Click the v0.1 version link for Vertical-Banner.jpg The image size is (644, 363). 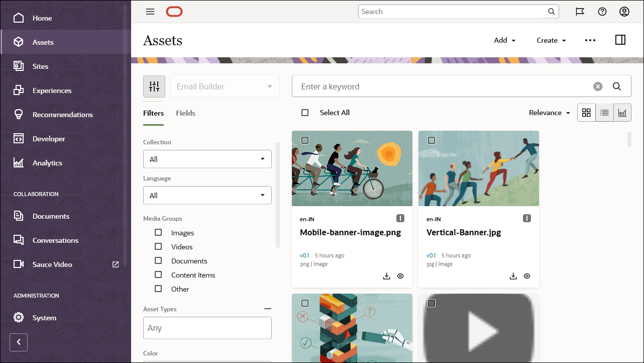point(431,255)
